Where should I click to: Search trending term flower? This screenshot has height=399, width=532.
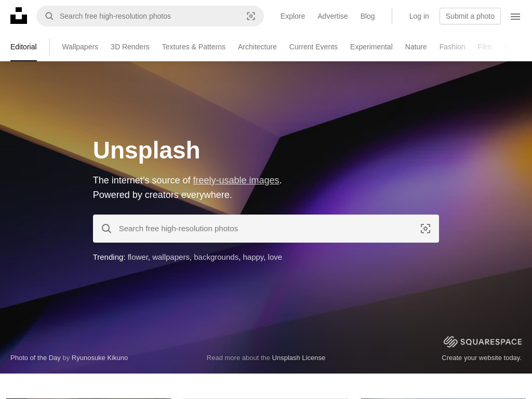pyautogui.click(x=138, y=257)
